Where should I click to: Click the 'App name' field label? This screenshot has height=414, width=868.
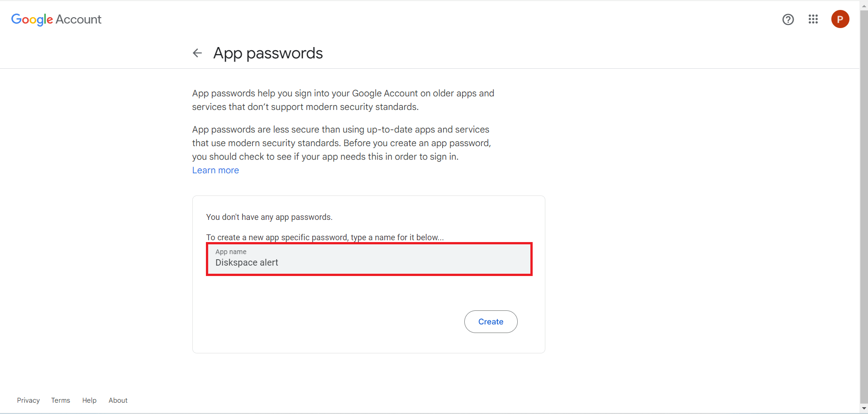231,252
